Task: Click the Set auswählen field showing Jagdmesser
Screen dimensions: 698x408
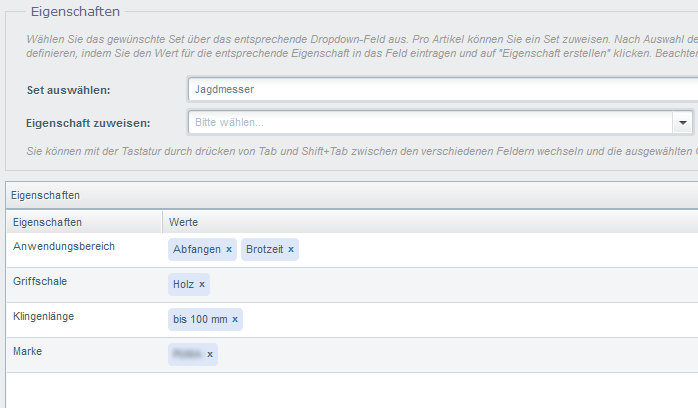Action: (440, 89)
